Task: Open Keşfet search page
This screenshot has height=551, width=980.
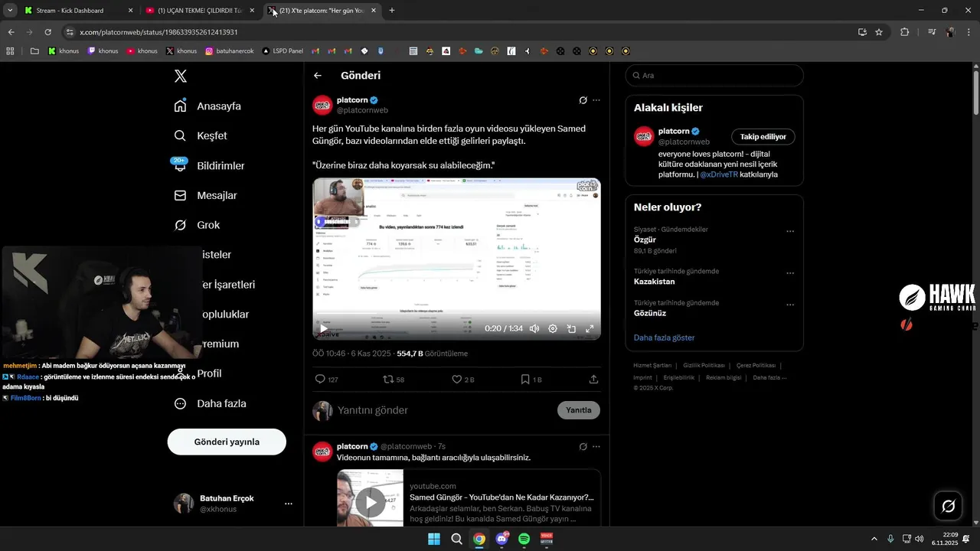Action: (x=201, y=135)
